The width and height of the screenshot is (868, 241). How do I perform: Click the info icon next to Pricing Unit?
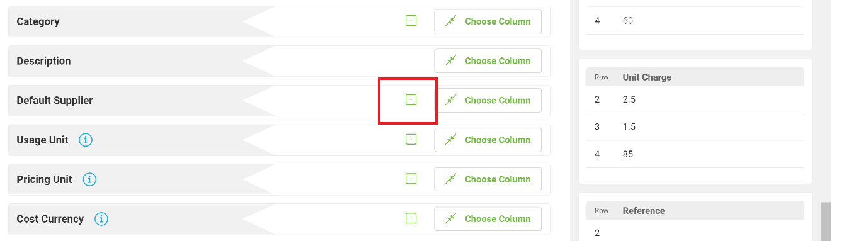[89, 179]
